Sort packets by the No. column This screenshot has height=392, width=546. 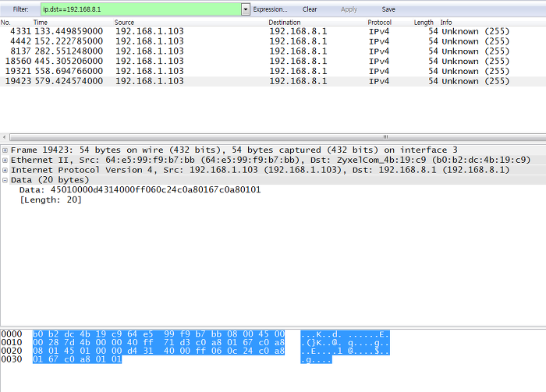(5, 23)
